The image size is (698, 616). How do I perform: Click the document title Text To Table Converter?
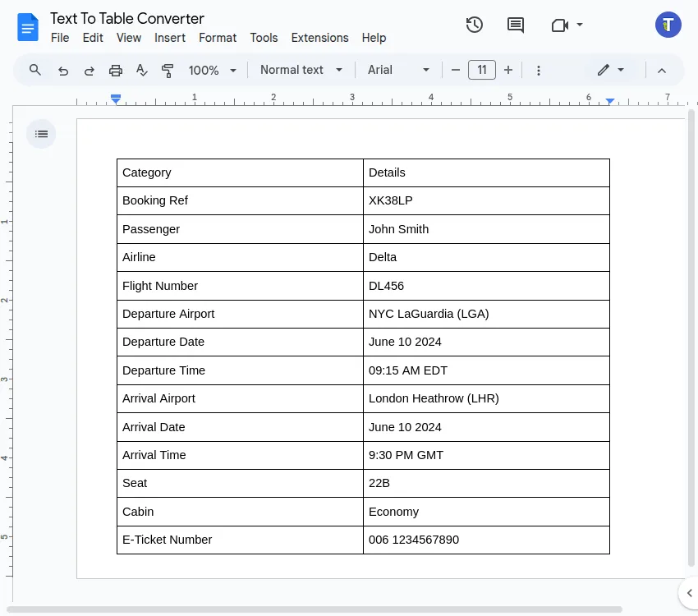pyautogui.click(x=126, y=19)
